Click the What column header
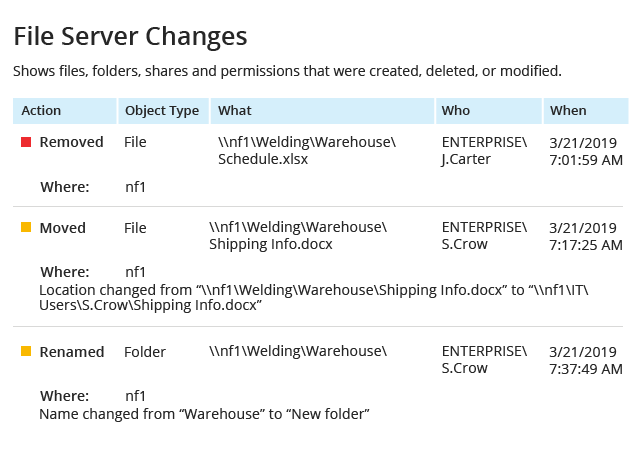Image resolution: width=640 pixels, height=450 pixels. click(x=322, y=111)
